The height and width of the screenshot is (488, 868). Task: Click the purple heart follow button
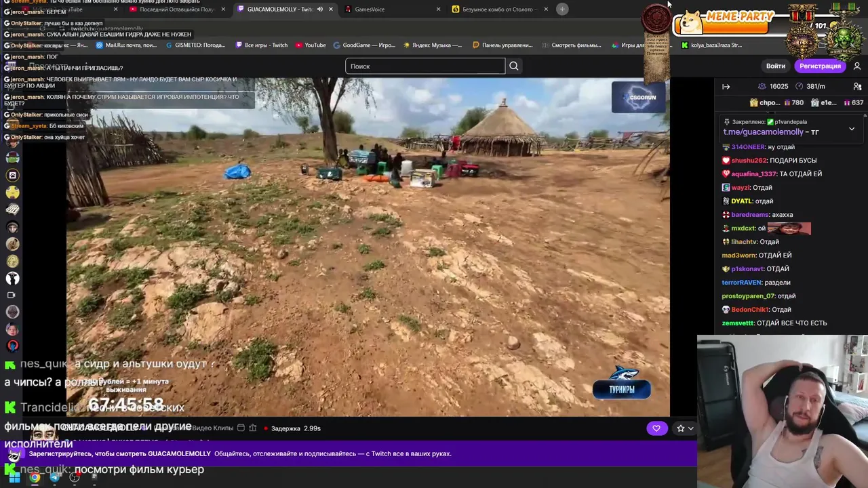[x=656, y=428]
